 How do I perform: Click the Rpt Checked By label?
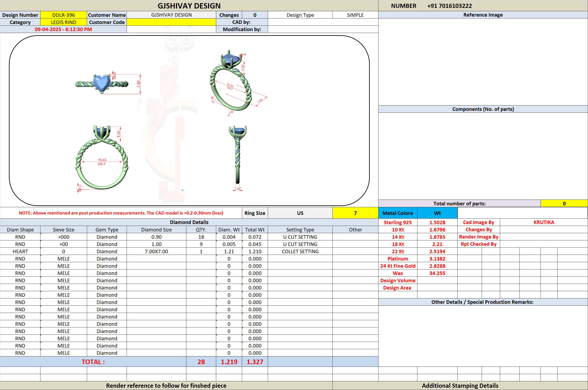click(479, 244)
